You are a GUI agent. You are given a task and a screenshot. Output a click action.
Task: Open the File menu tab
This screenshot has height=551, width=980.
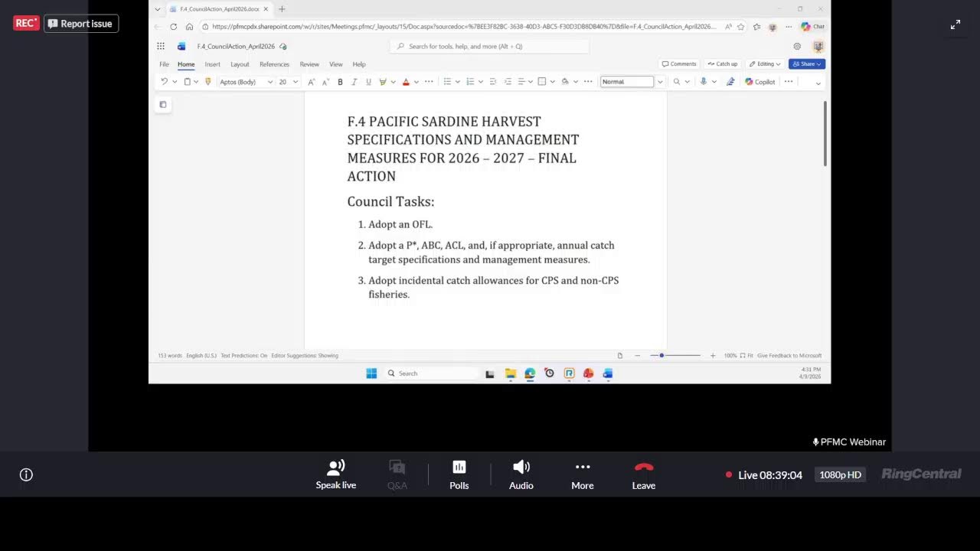point(164,64)
